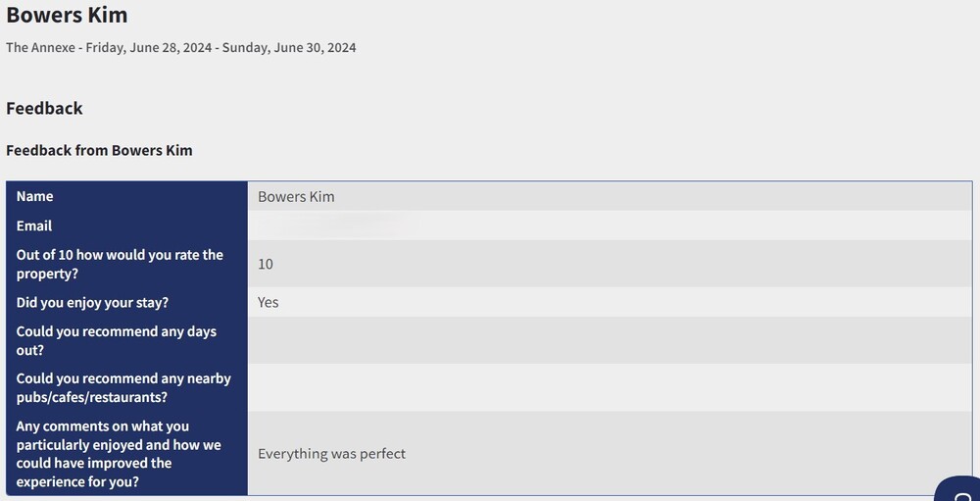Click the Bowers Kim page heading

(x=67, y=16)
